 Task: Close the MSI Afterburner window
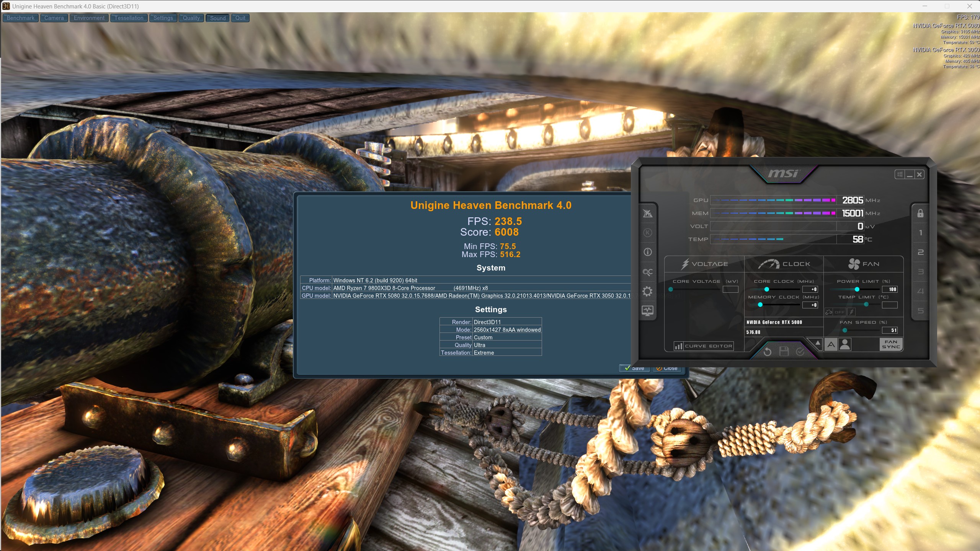pyautogui.click(x=920, y=174)
